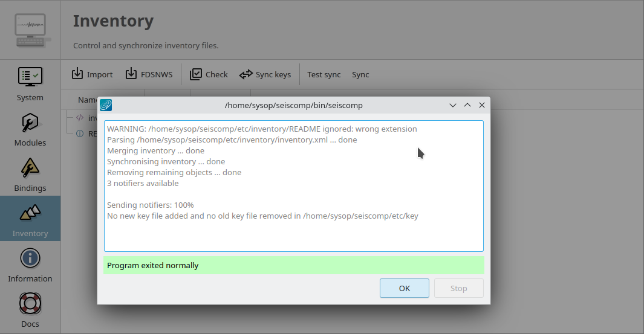Click the seiscomp dialog title icon

pyautogui.click(x=106, y=105)
